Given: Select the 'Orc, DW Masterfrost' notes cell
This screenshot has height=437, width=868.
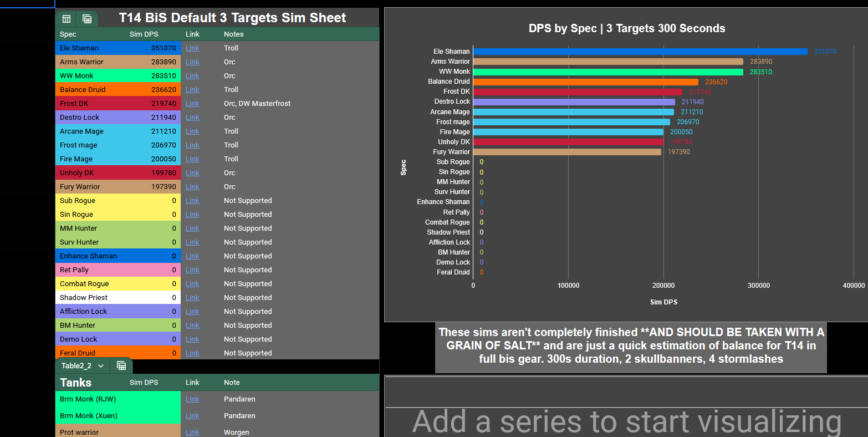Looking at the screenshot, I should click(299, 104).
